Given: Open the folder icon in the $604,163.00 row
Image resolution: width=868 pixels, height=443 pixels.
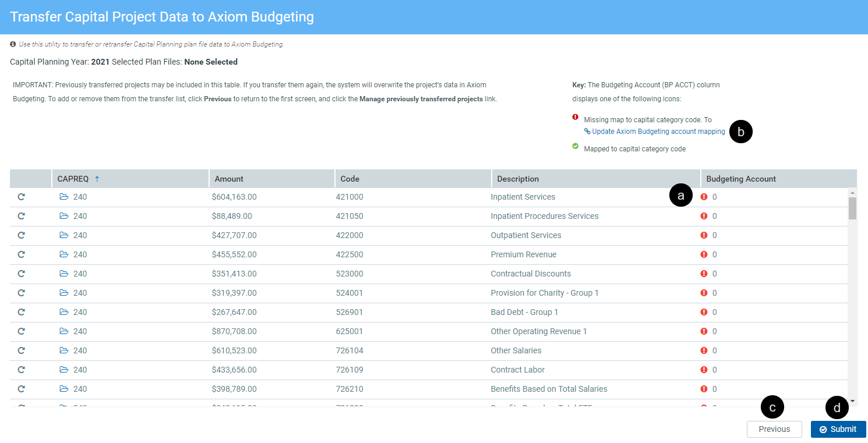Looking at the screenshot, I should [64, 197].
